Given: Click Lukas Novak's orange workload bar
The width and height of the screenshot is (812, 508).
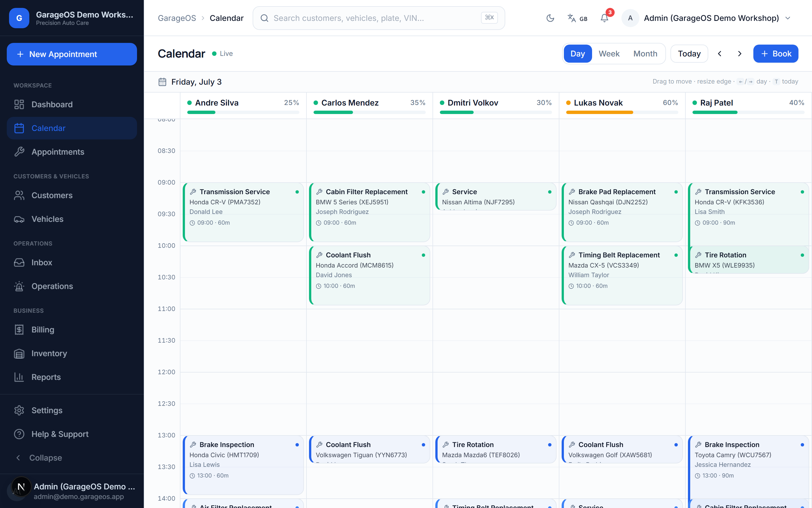Looking at the screenshot, I should point(622,112).
